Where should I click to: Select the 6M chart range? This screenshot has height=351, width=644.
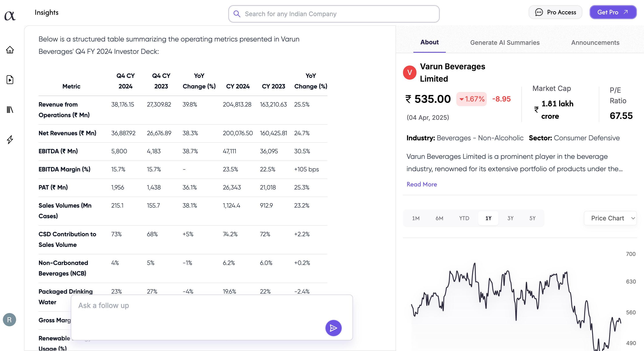(x=439, y=218)
